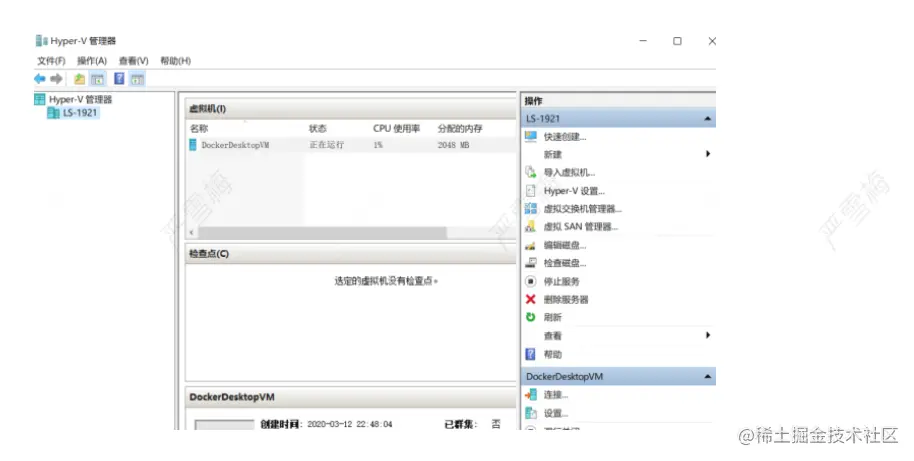Expand the 新建 submenu arrow

click(708, 154)
